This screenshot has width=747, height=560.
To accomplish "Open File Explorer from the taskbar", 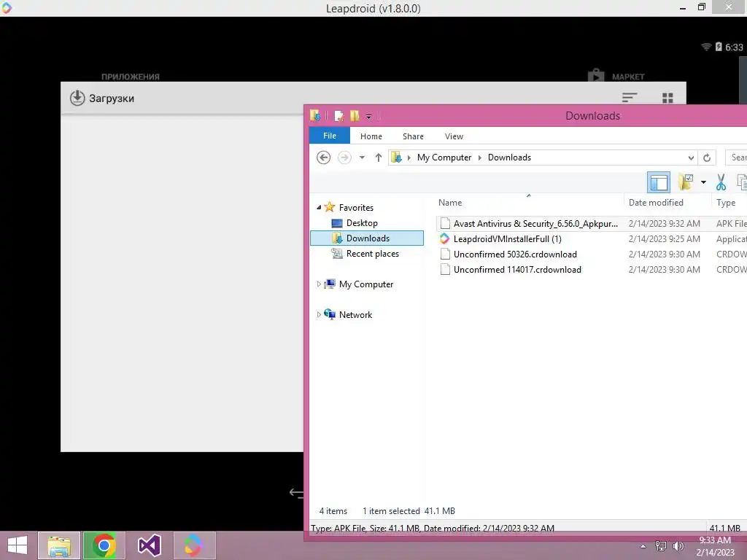I will [59, 545].
